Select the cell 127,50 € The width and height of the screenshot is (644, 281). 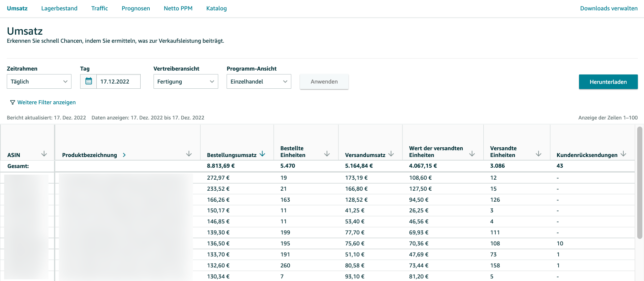pyautogui.click(x=420, y=189)
